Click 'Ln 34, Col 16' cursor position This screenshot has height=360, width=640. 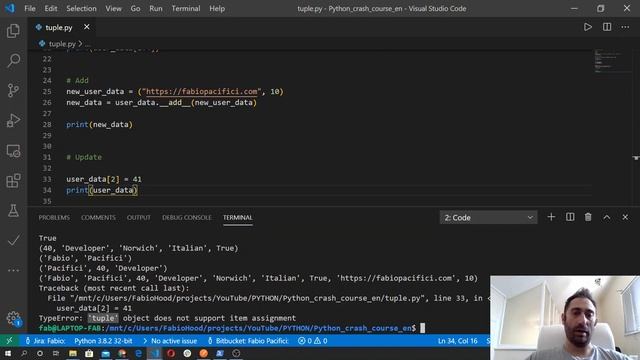[458, 340]
